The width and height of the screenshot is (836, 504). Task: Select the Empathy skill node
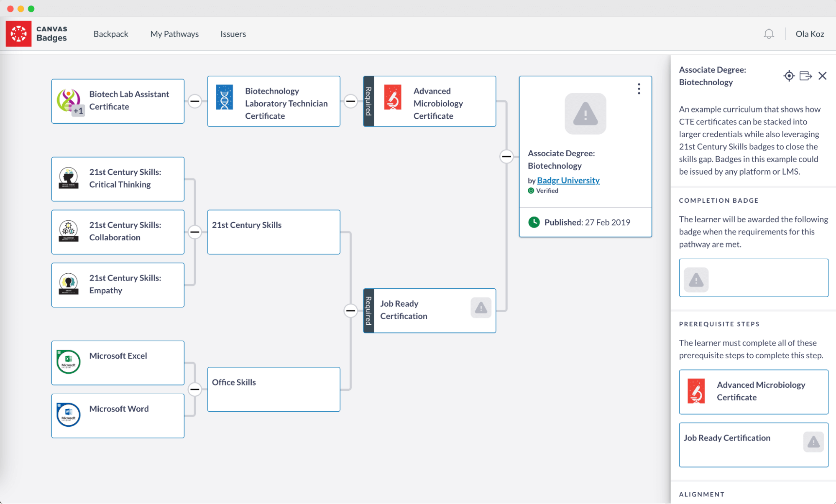[x=118, y=285]
